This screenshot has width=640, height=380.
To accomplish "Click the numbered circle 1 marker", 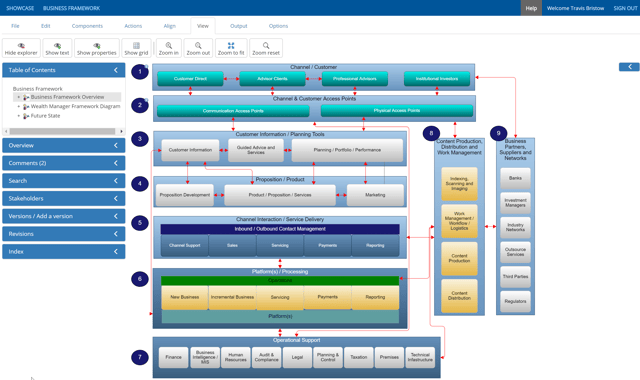I will (140, 72).
